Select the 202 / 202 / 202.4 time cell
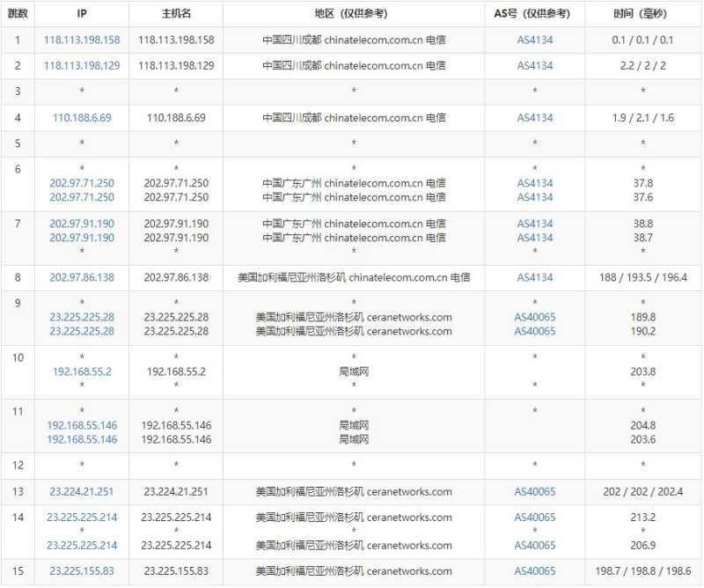This screenshot has height=588, width=704. [643, 492]
